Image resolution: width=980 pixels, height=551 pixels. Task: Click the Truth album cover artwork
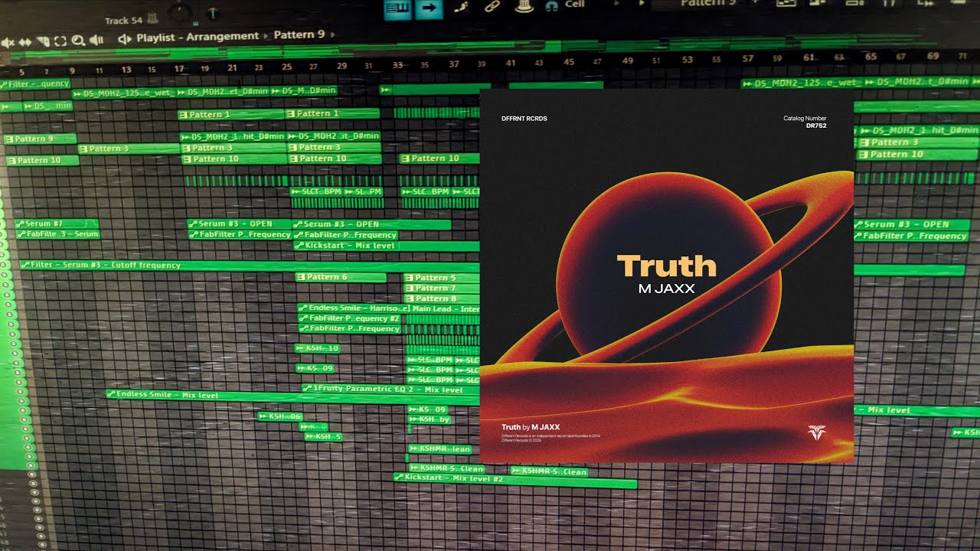pos(666,275)
